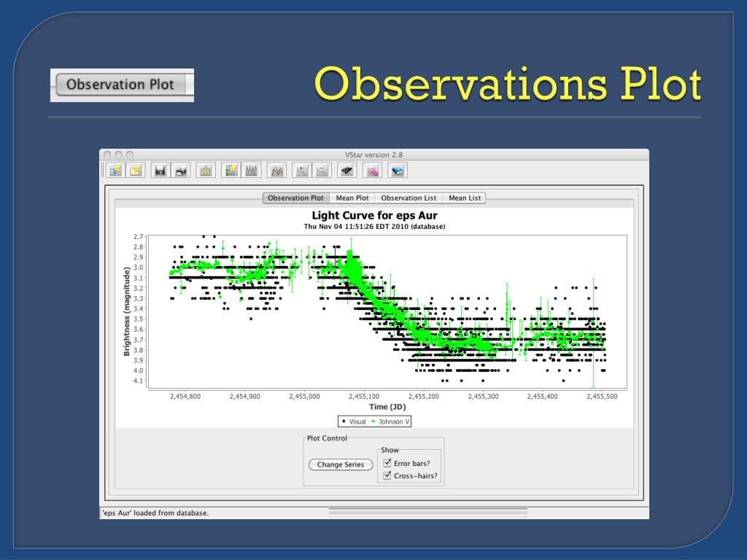The height and width of the screenshot is (560, 747).
Task: Open the Observation List tab
Action: (409, 198)
